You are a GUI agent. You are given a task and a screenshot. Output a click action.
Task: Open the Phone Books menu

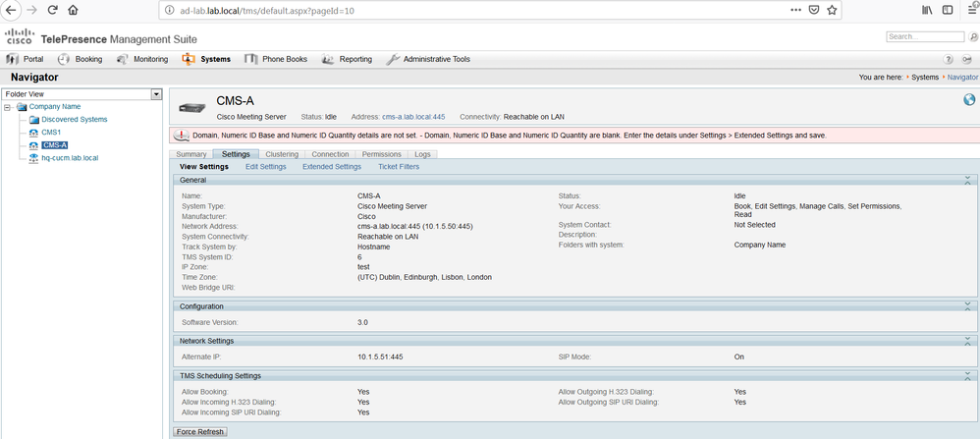(276, 59)
